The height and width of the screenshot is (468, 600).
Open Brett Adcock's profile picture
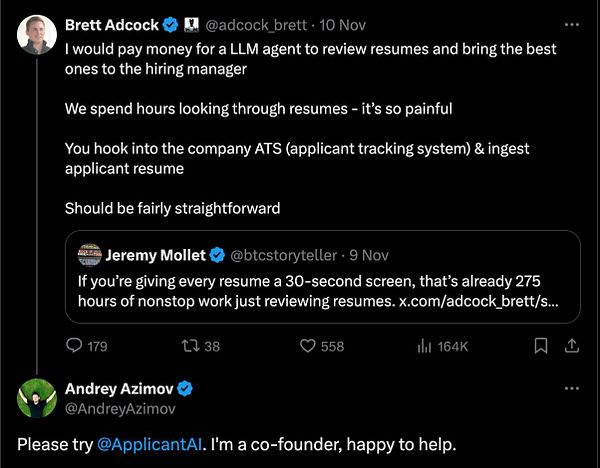(37, 35)
